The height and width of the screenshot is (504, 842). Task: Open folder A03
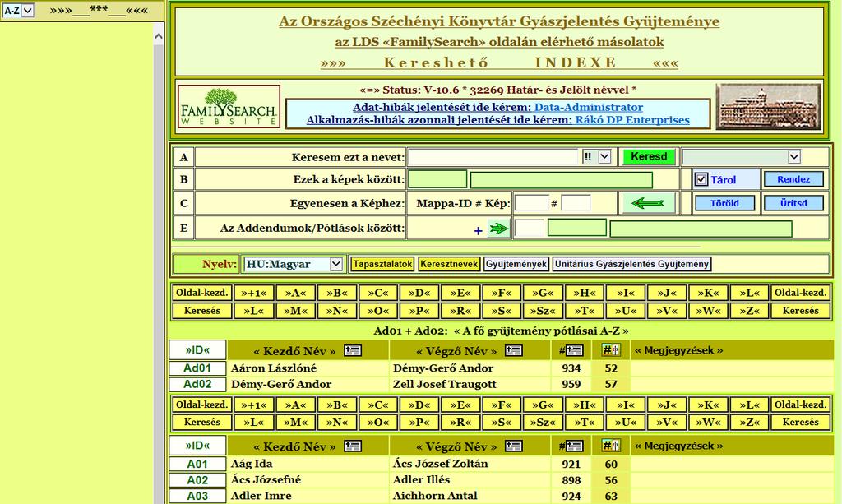tap(197, 496)
